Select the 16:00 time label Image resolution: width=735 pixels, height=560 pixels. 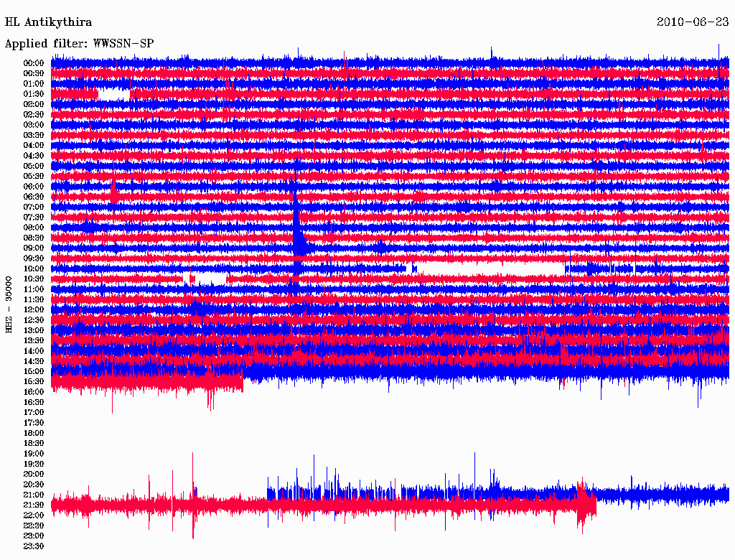click(x=34, y=392)
